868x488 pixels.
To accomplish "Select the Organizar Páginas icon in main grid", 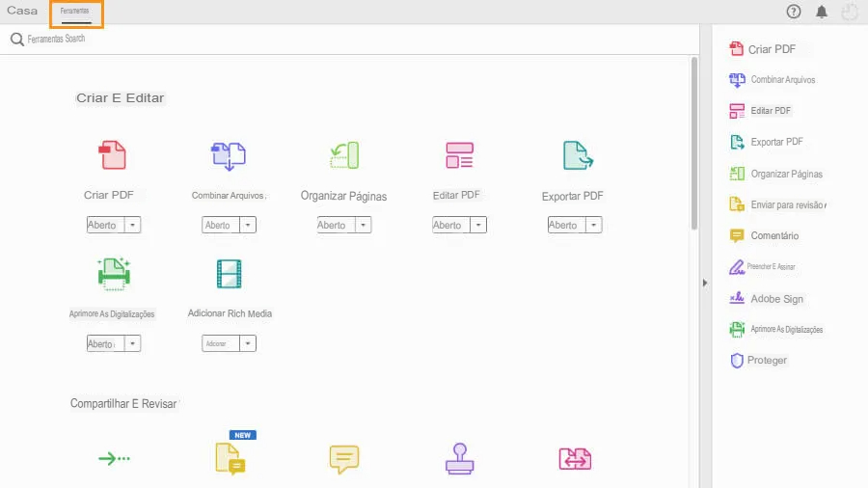I will [344, 155].
